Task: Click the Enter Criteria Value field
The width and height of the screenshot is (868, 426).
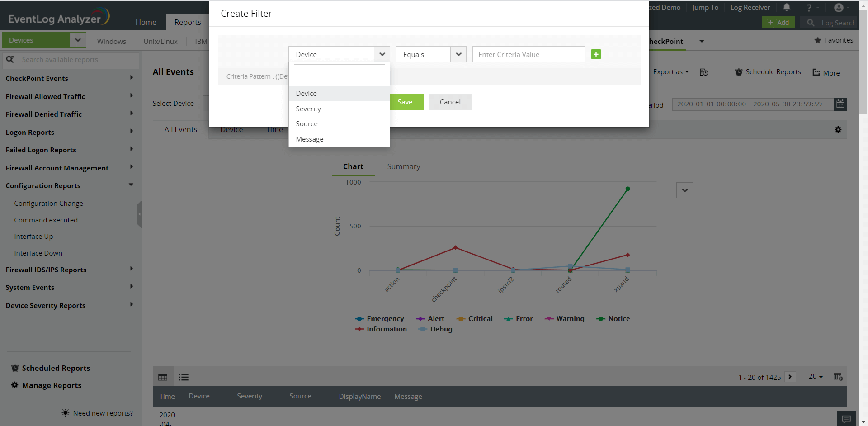Action: click(x=529, y=54)
